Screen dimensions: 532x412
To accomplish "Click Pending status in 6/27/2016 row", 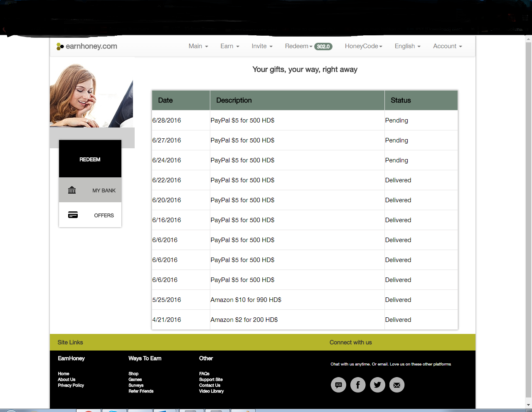I will (397, 140).
